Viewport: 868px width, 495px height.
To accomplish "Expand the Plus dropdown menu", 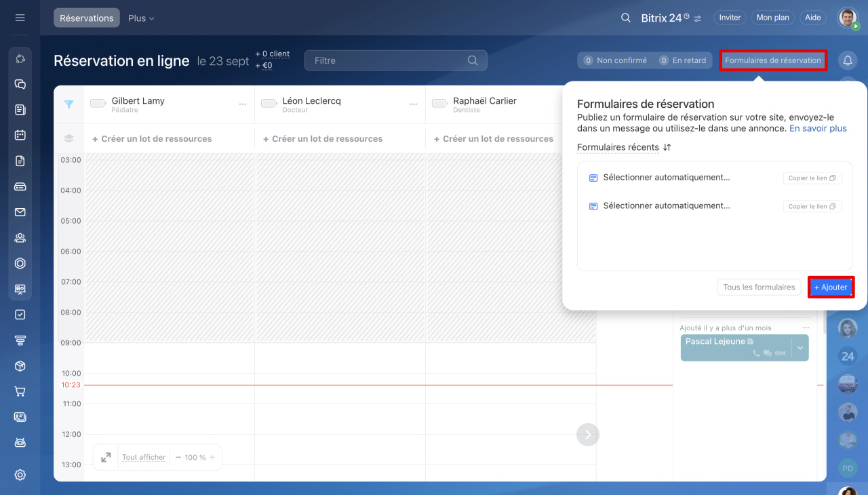I will (141, 18).
